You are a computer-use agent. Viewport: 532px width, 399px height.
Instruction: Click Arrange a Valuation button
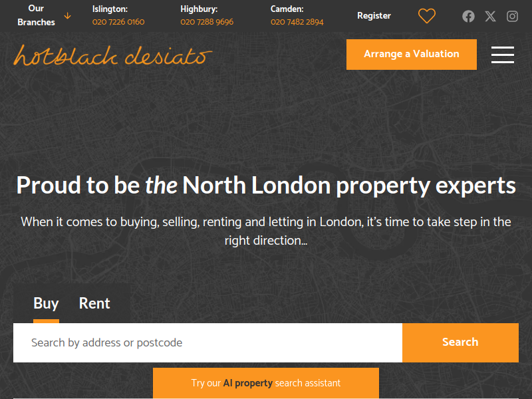tap(411, 55)
